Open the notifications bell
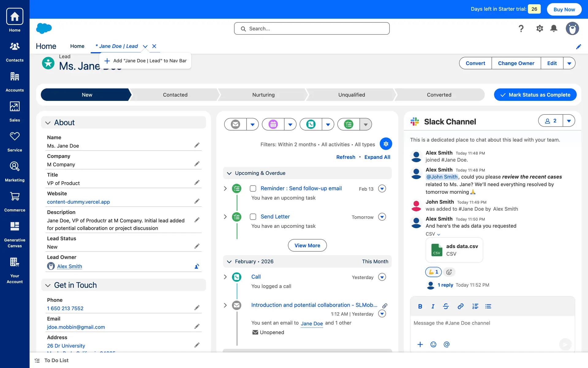Image resolution: width=588 pixels, height=368 pixels. [x=554, y=29]
